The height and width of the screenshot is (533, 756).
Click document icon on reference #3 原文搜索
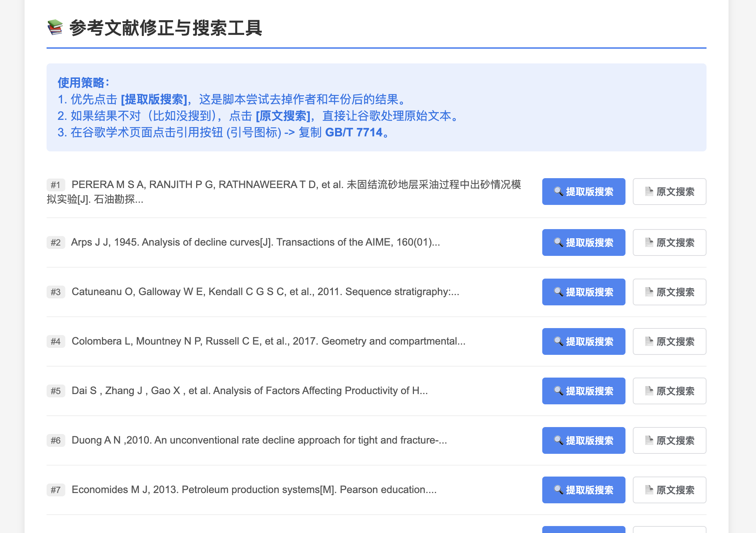[x=649, y=292]
